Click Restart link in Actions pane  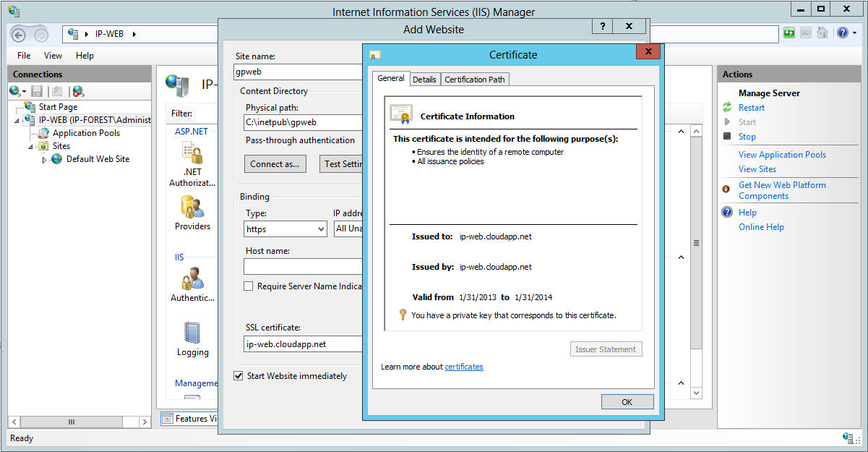(752, 108)
